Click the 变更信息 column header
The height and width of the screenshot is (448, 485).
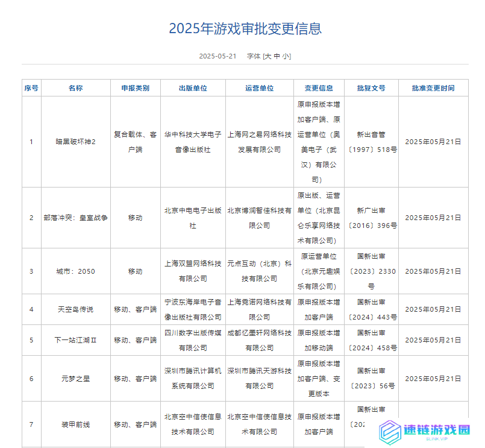[319, 88]
